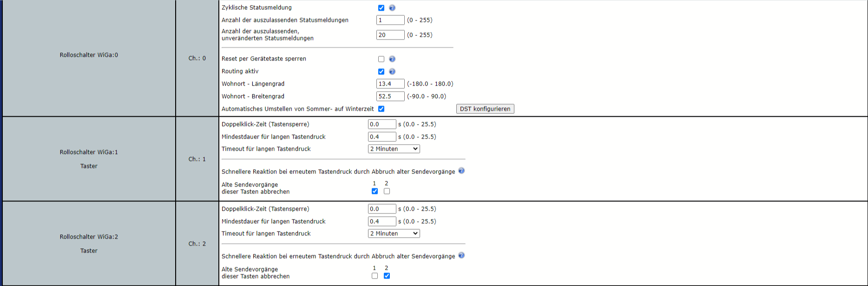Viewport: 868px width, 286px height.
Task: Uncheck Taste 2 abort box for channel 2
Action: click(x=387, y=276)
